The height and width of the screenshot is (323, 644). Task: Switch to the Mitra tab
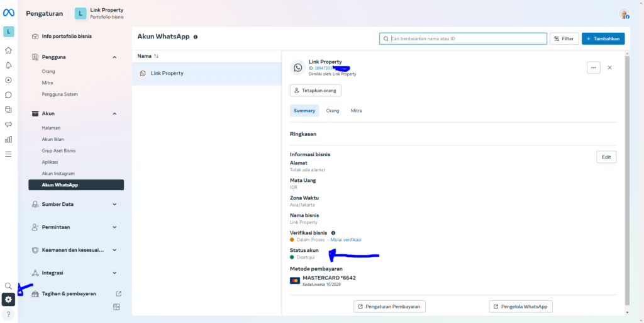point(356,111)
